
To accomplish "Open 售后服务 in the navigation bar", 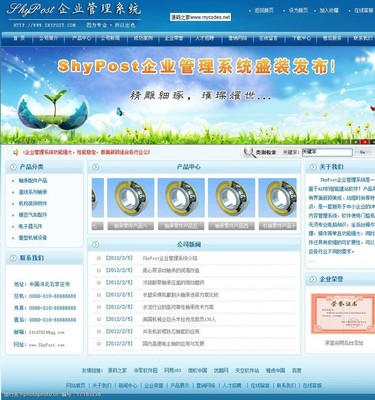I will coord(332,38).
